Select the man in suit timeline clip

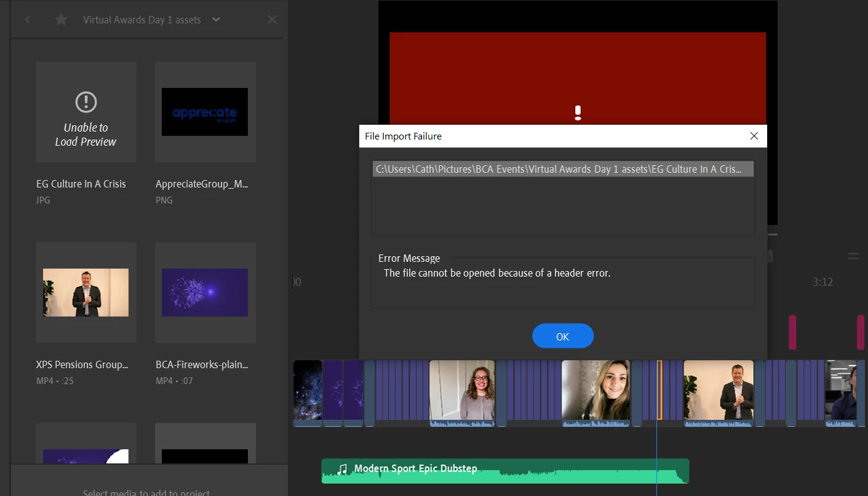coord(719,393)
